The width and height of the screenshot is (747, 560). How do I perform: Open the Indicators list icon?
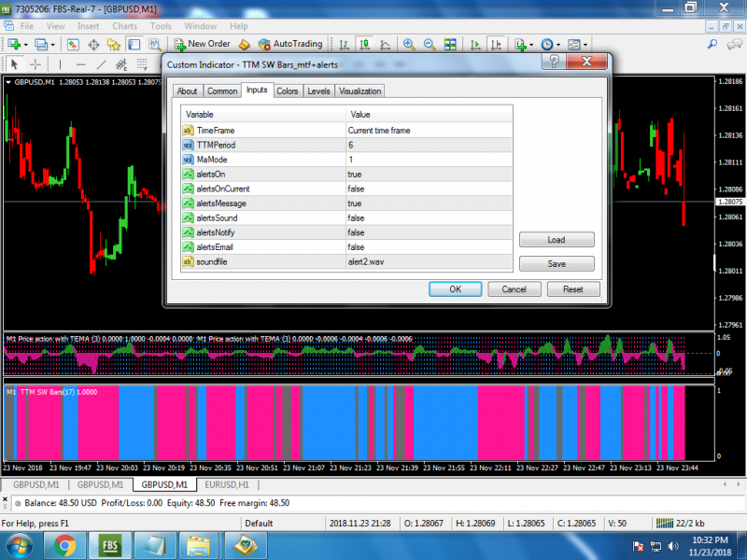click(520, 44)
